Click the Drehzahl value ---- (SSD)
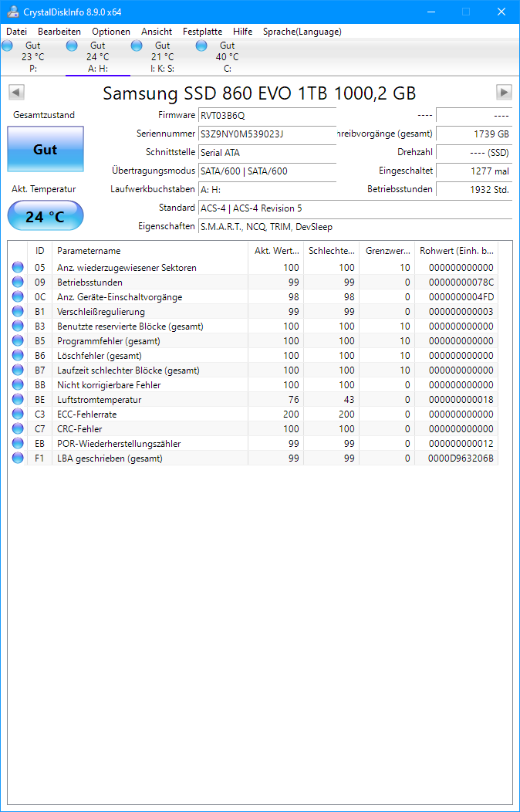 tap(474, 152)
